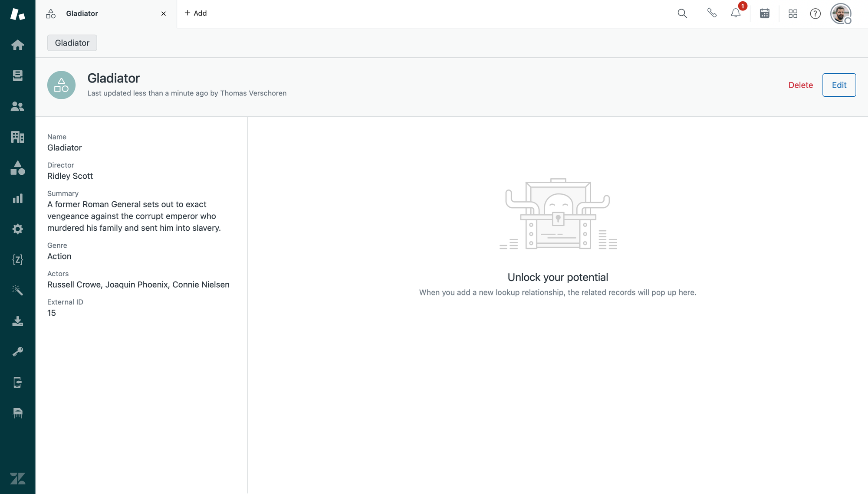
Task: Open the Reporting bar chart icon
Action: pyautogui.click(x=17, y=199)
